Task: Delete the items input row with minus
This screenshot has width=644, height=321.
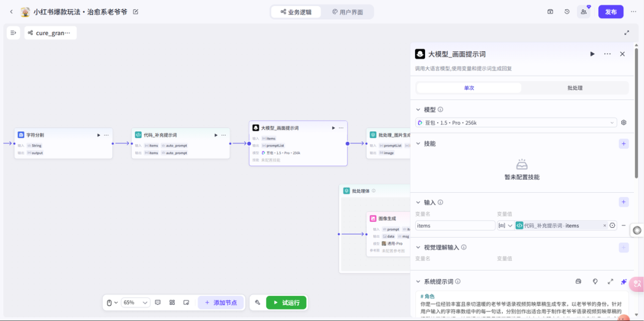Action: pyautogui.click(x=624, y=225)
